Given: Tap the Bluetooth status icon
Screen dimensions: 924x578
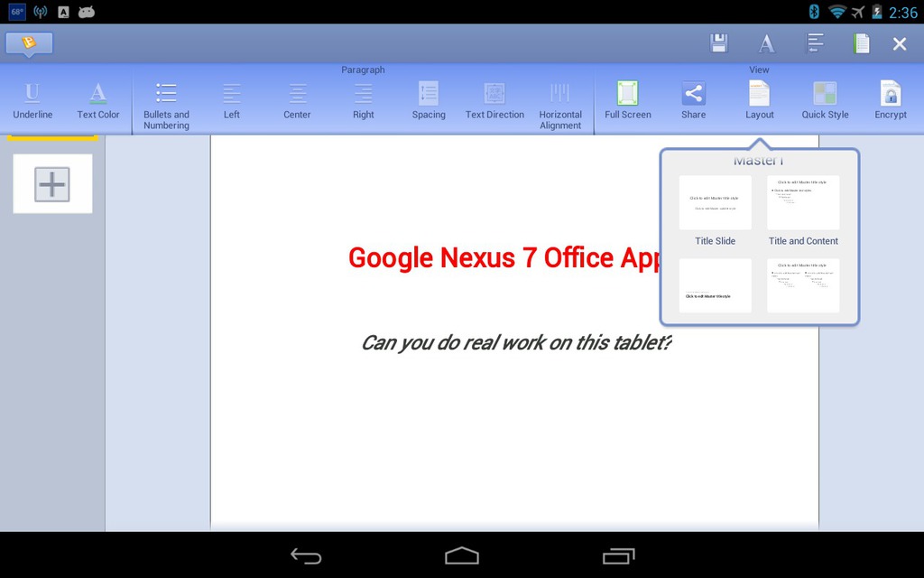Looking at the screenshot, I should tap(814, 11).
